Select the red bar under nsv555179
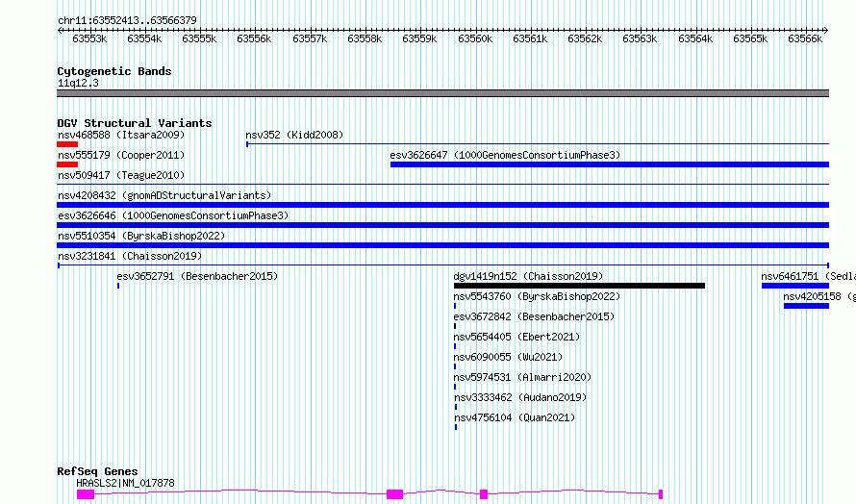Image resolution: width=856 pixels, height=504 pixels. pos(67,164)
